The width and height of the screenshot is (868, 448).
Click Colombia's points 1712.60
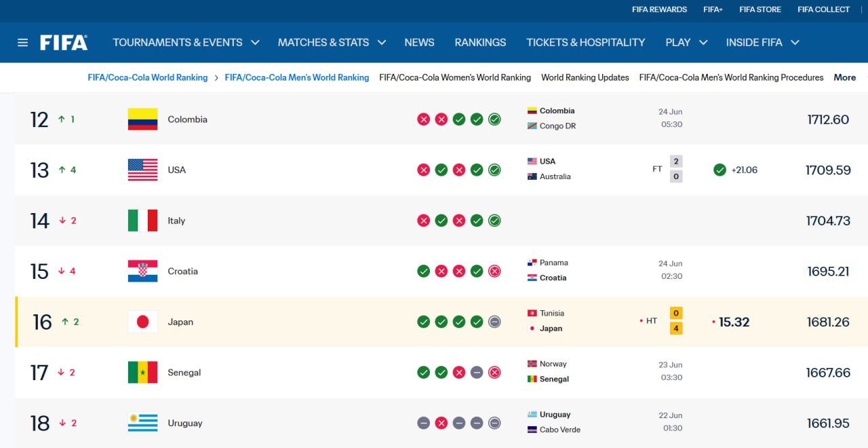pos(828,119)
